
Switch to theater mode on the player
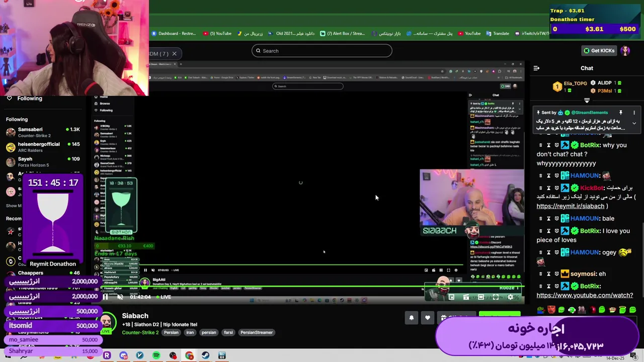[x=481, y=297]
